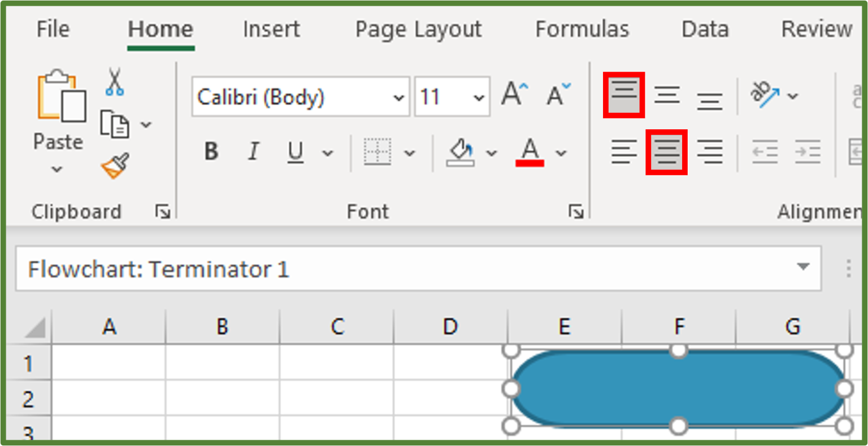Switch to the Insert ribbon tab

(271, 29)
